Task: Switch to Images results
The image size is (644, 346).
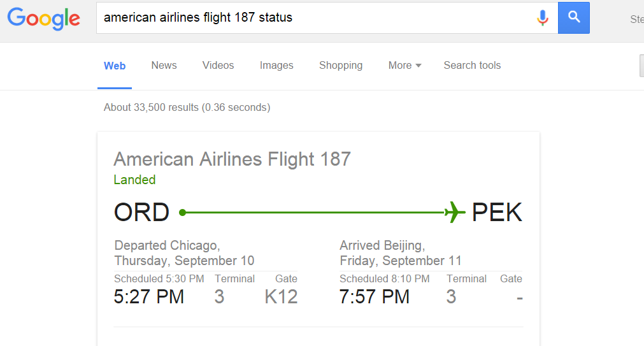Action: 276,66
